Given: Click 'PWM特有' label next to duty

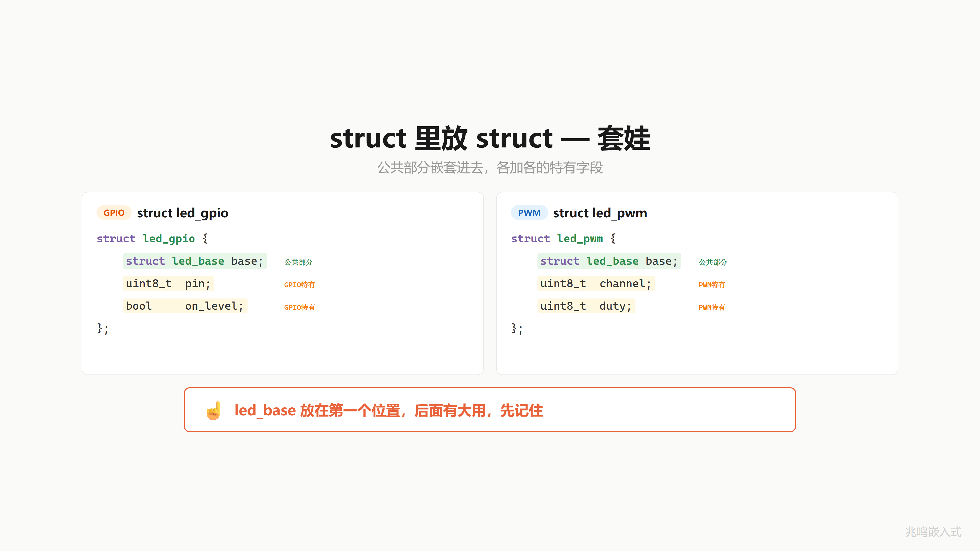Looking at the screenshot, I should (x=712, y=307).
